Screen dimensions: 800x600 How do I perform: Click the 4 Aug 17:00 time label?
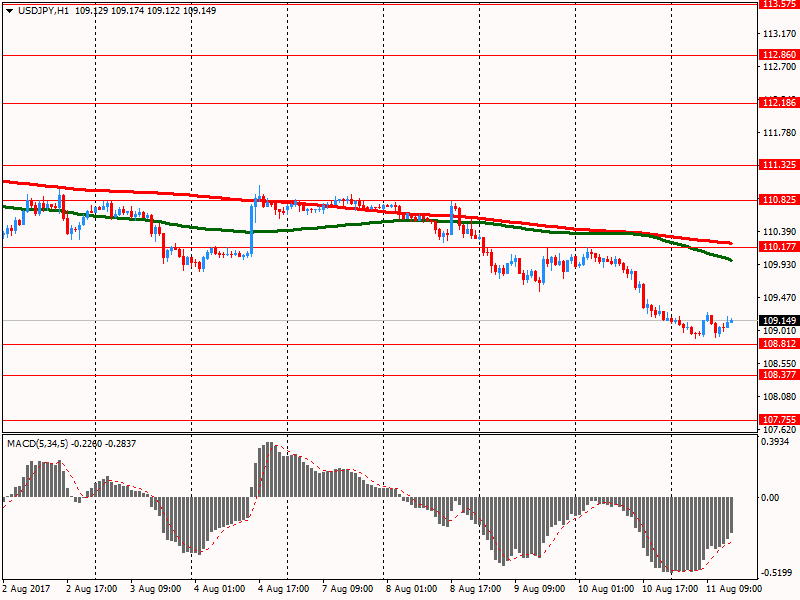(x=284, y=589)
